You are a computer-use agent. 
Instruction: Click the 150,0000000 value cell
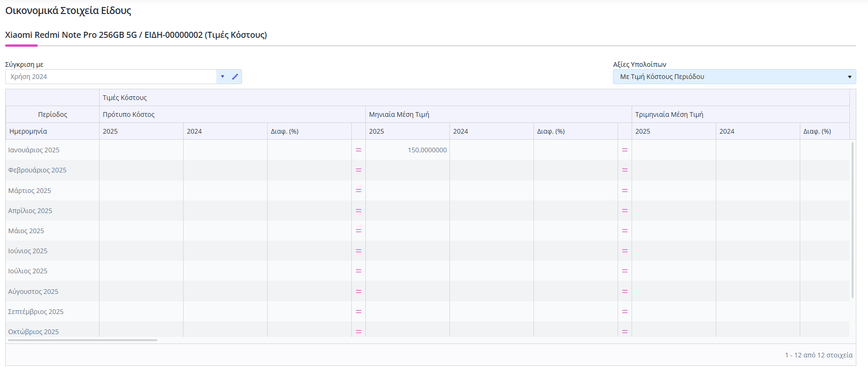407,150
